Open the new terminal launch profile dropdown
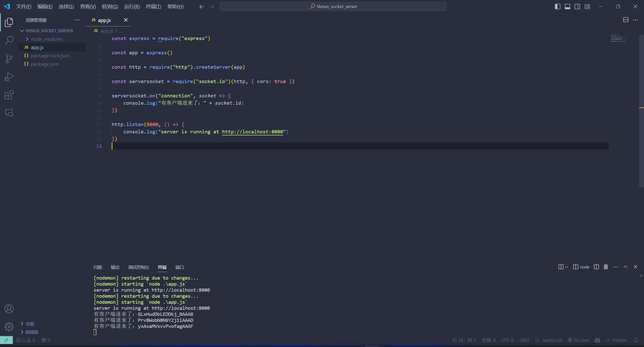The height and width of the screenshot is (347, 644). click(x=567, y=267)
